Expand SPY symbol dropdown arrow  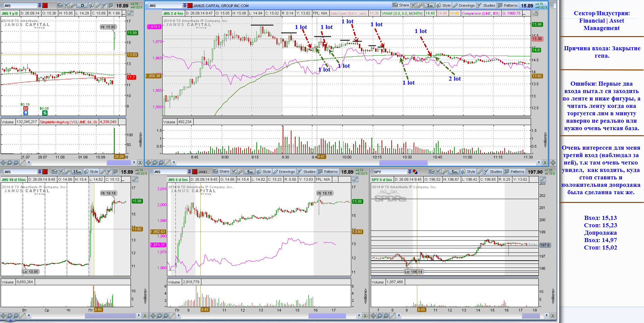coord(410,172)
